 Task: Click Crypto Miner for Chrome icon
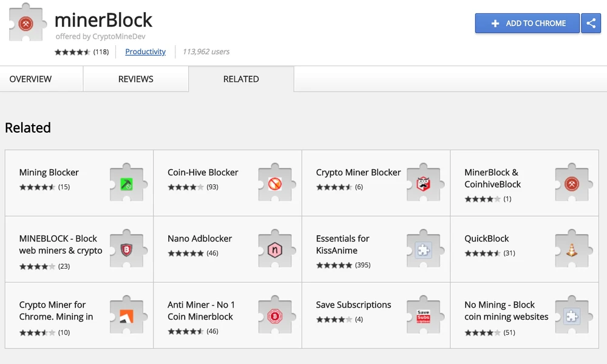point(126,315)
